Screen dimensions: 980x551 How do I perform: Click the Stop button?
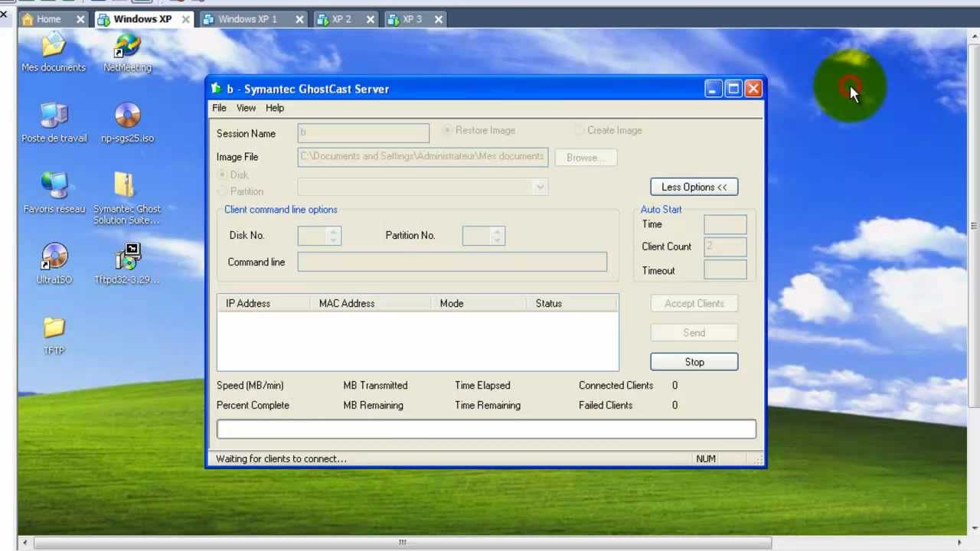click(694, 362)
